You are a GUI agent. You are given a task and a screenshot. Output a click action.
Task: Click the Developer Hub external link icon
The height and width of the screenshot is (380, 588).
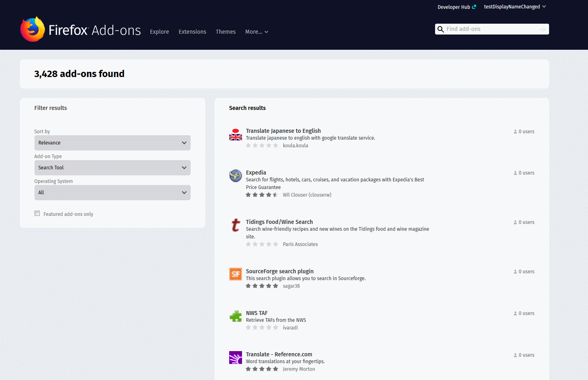tap(474, 7)
